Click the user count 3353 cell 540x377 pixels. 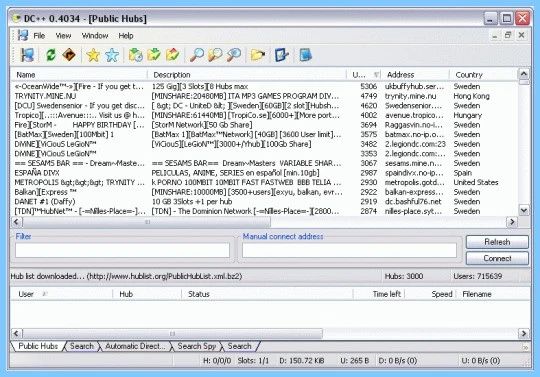click(x=368, y=154)
